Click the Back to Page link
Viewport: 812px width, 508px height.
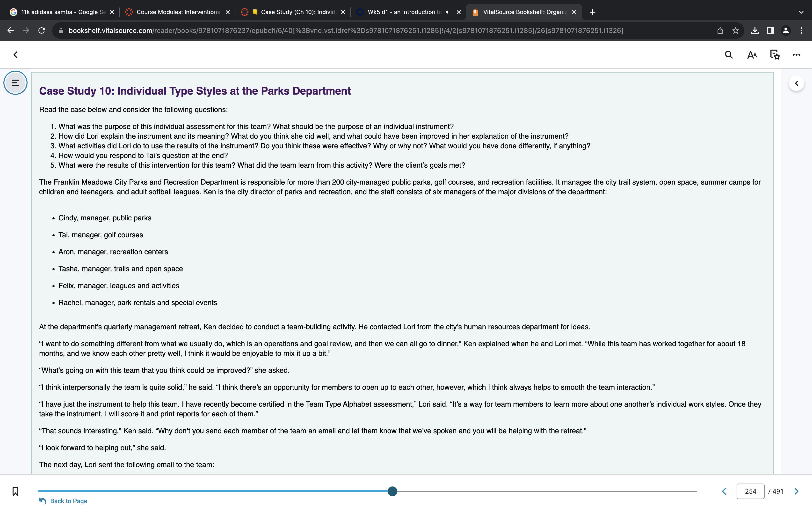tap(63, 501)
